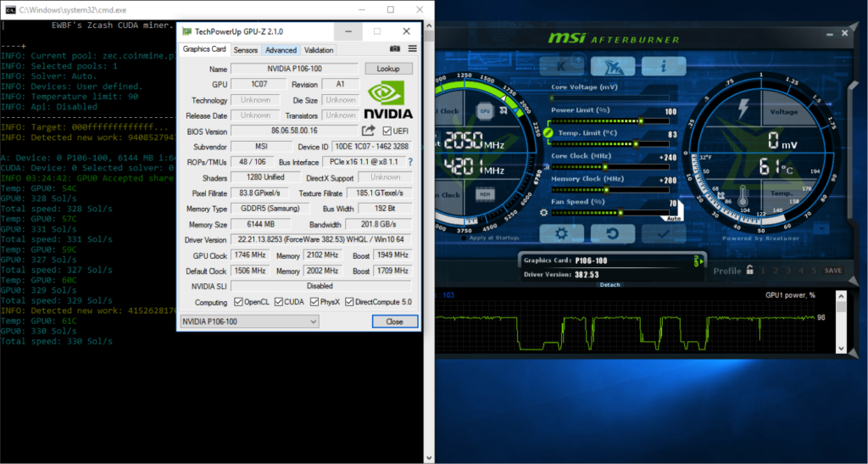Viewport: 868px width, 464px height.
Task: Click cmd window scroll down arrow
Action: [428, 458]
